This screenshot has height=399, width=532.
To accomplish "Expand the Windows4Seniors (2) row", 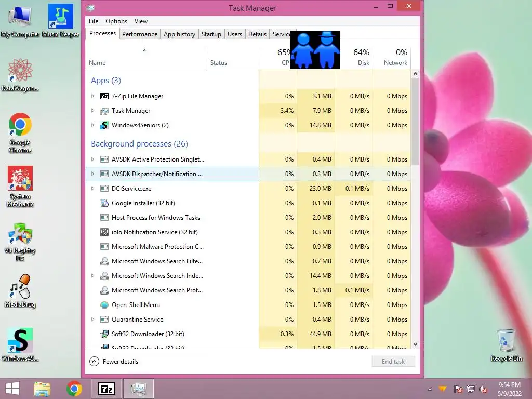I will point(92,125).
